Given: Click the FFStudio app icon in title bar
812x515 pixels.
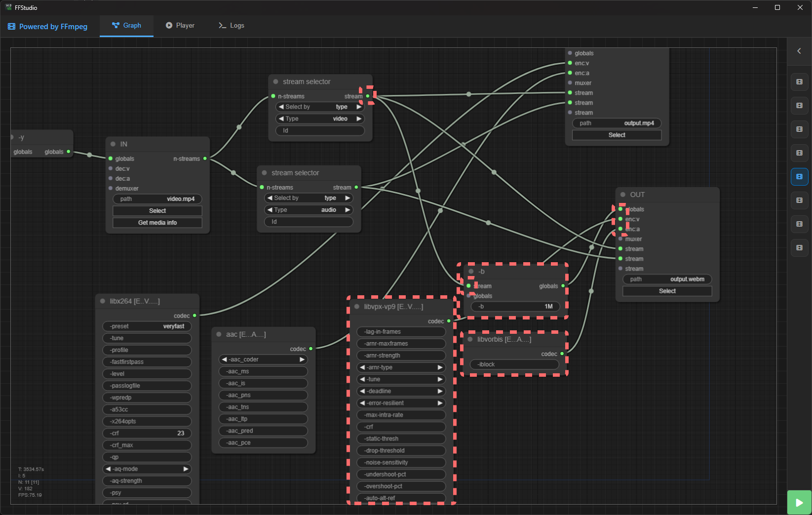Looking at the screenshot, I should pyautogui.click(x=8, y=7).
